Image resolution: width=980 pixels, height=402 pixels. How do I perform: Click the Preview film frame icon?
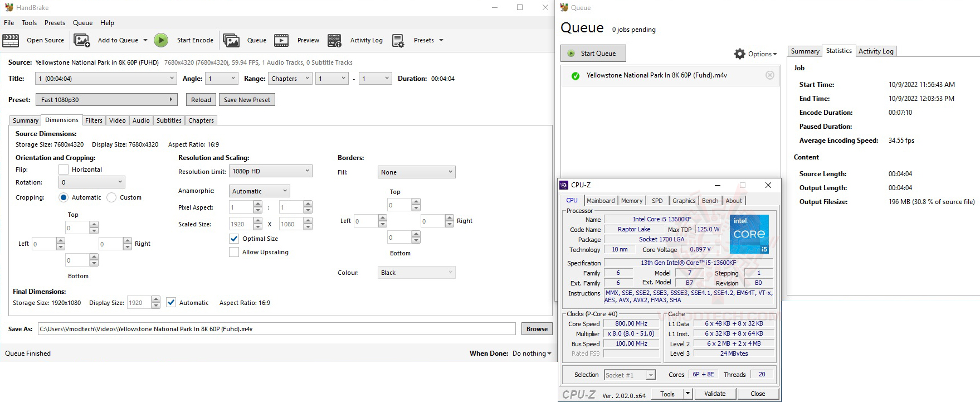pyautogui.click(x=281, y=40)
